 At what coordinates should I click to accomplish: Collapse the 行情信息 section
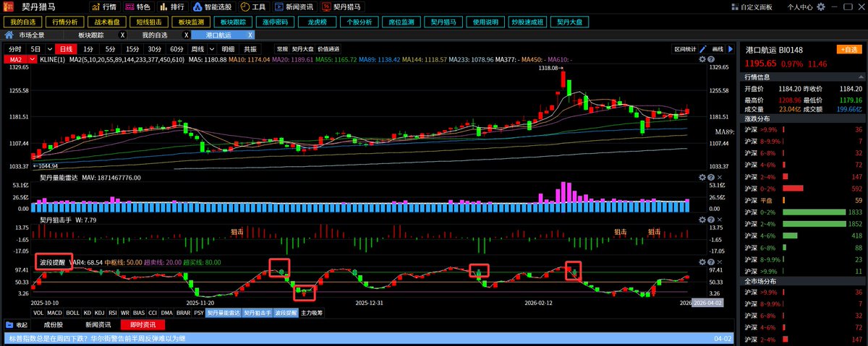[x=859, y=77]
